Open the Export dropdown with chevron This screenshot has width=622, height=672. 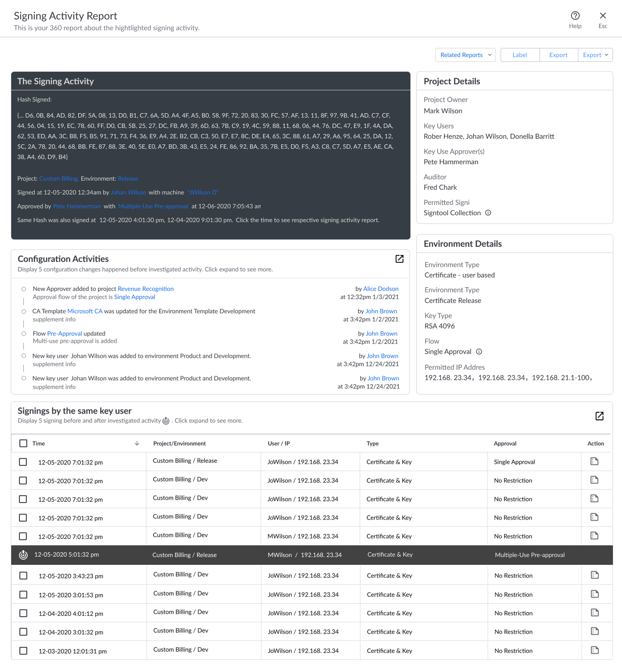click(x=595, y=55)
